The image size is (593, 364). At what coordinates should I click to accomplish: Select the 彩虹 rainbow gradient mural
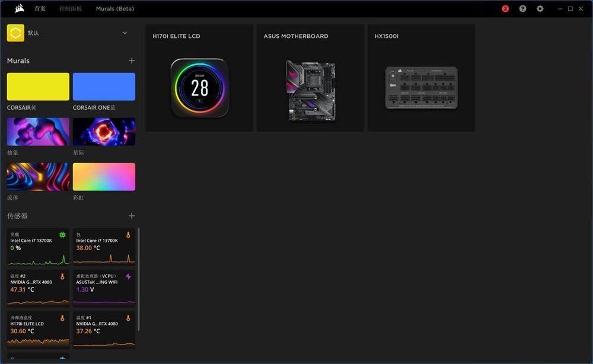click(104, 177)
